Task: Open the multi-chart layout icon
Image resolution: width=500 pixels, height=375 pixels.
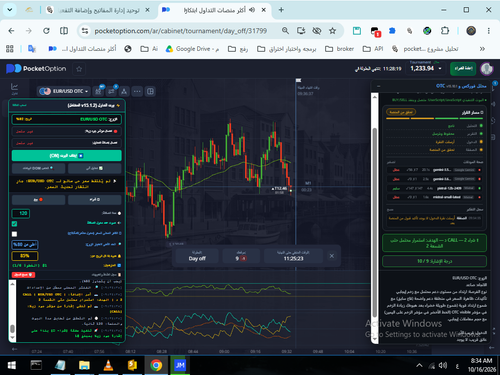Action: point(150,91)
